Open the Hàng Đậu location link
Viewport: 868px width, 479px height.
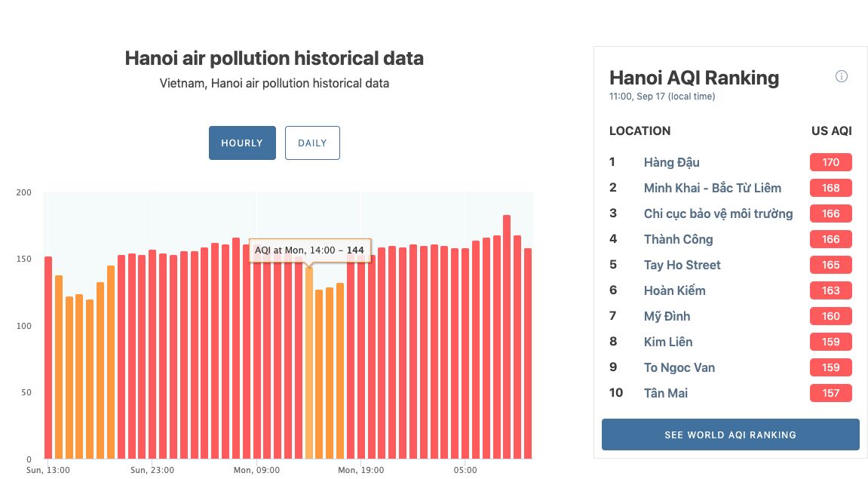click(x=671, y=162)
